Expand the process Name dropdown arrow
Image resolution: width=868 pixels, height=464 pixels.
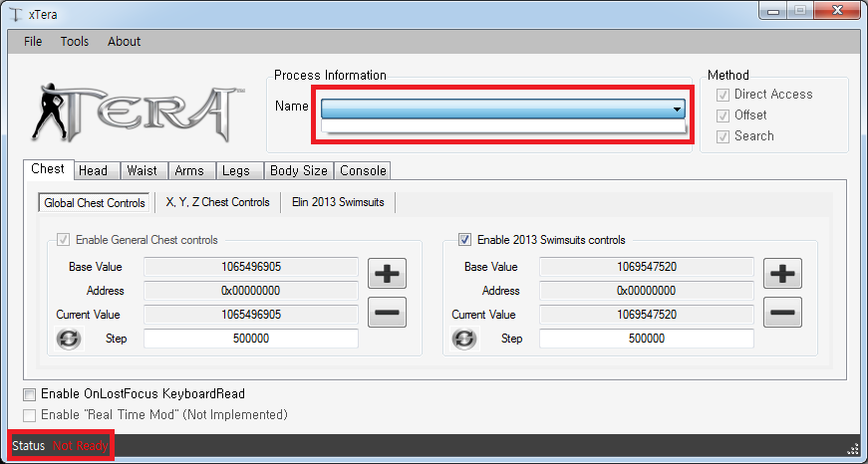(677, 109)
